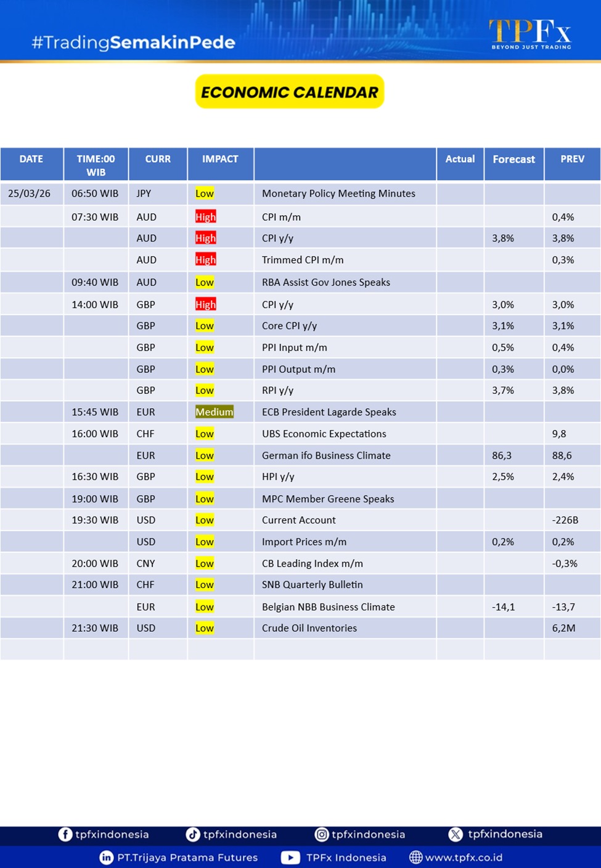Click the Facebook icon in the footer

point(65,834)
